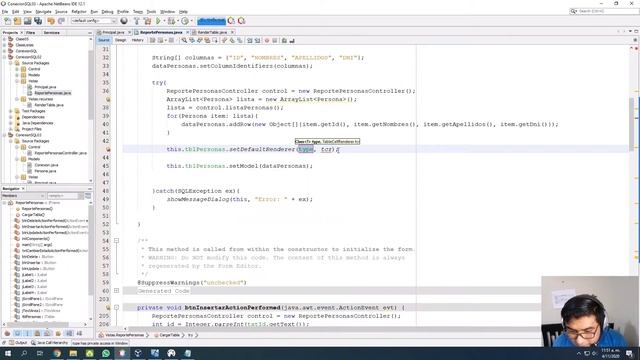The width and height of the screenshot is (640, 360).
Task: Click the Find Selection magnifier icon in editor toolbar
Action: click(x=184, y=40)
